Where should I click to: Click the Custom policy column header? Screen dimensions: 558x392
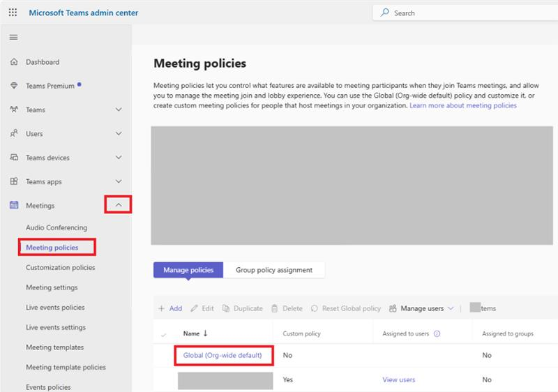(302, 333)
